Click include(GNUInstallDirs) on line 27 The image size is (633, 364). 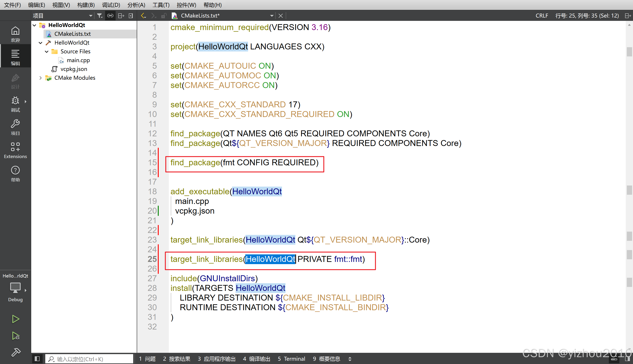point(214,278)
